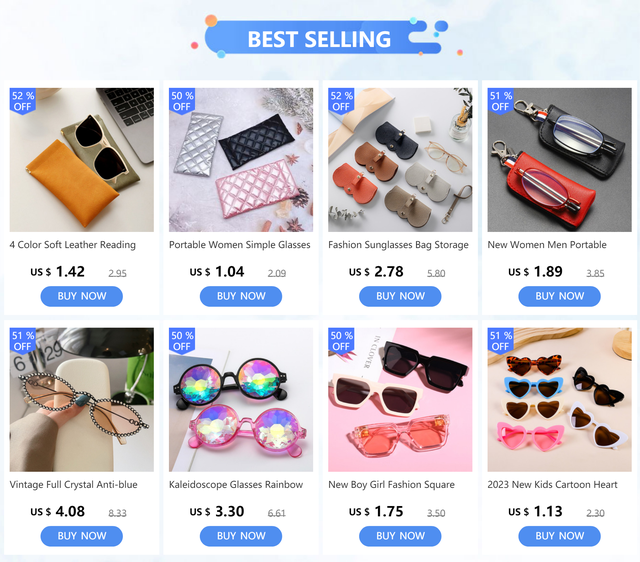View the Fashion Sunglasses Bag Storage photo

coord(400,160)
